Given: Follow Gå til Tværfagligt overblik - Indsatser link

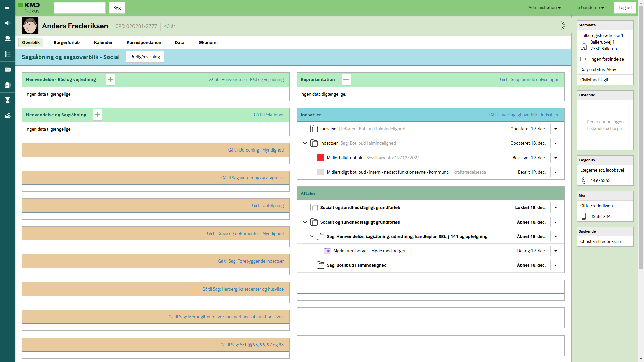Looking at the screenshot, I should pyautogui.click(x=524, y=115).
